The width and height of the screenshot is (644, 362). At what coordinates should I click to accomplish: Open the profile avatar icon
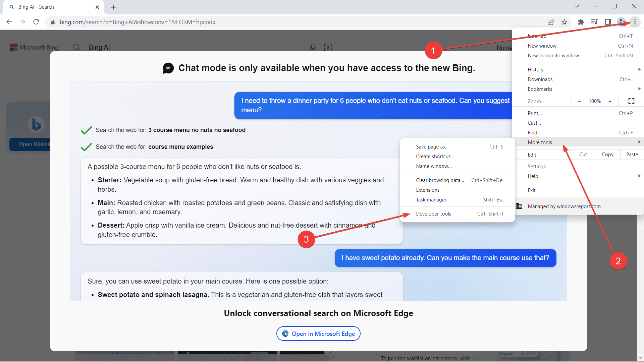(x=621, y=22)
